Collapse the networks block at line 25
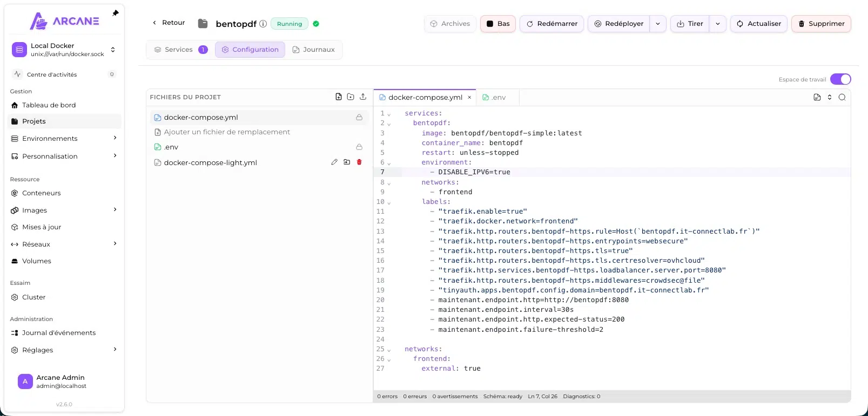Image resolution: width=868 pixels, height=416 pixels. click(389, 350)
